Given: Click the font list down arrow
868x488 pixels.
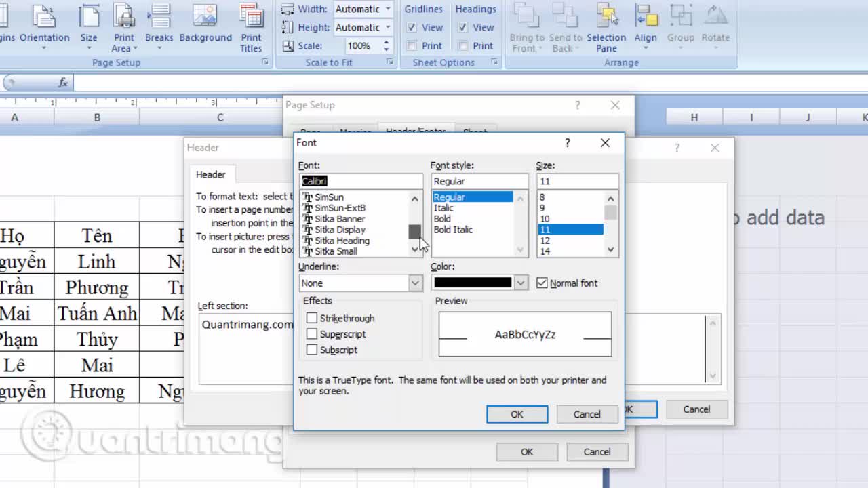Looking at the screenshot, I should pos(415,250).
